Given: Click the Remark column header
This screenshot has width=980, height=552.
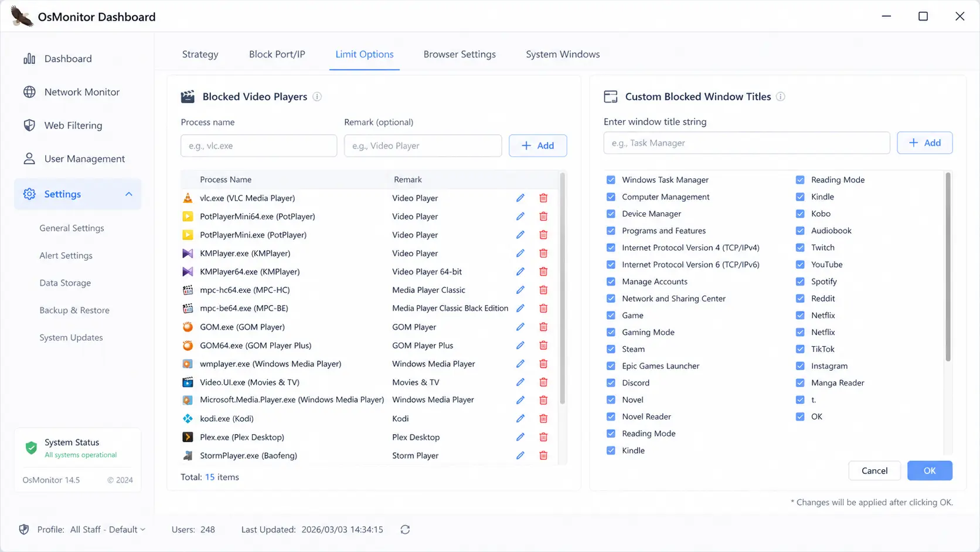Looking at the screenshot, I should coord(408,180).
